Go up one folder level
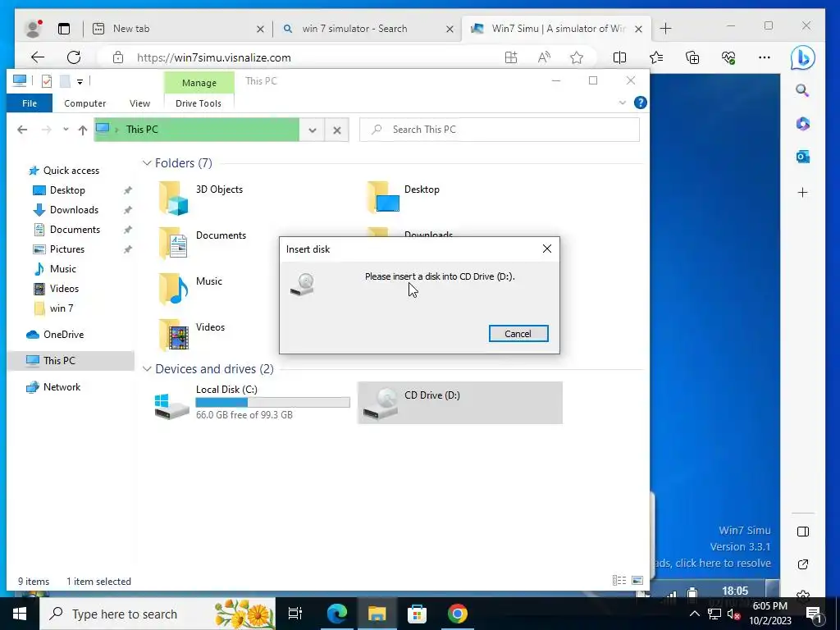 click(83, 130)
